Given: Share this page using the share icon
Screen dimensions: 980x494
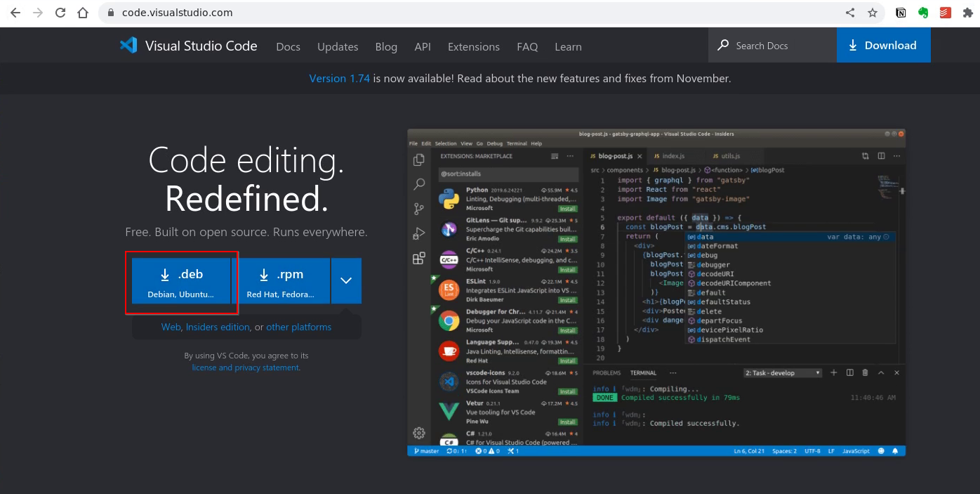Looking at the screenshot, I should (x=850, y=13).
